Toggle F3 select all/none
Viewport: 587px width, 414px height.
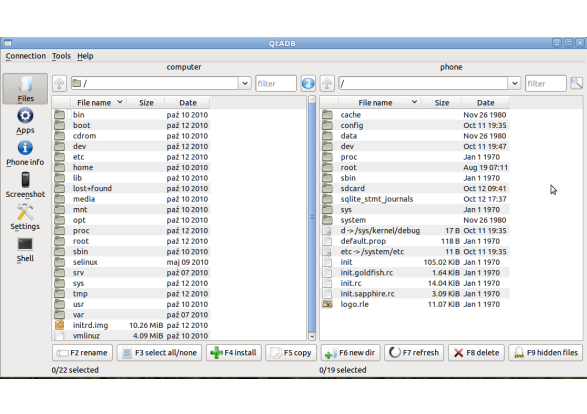(x=159, y=353)
